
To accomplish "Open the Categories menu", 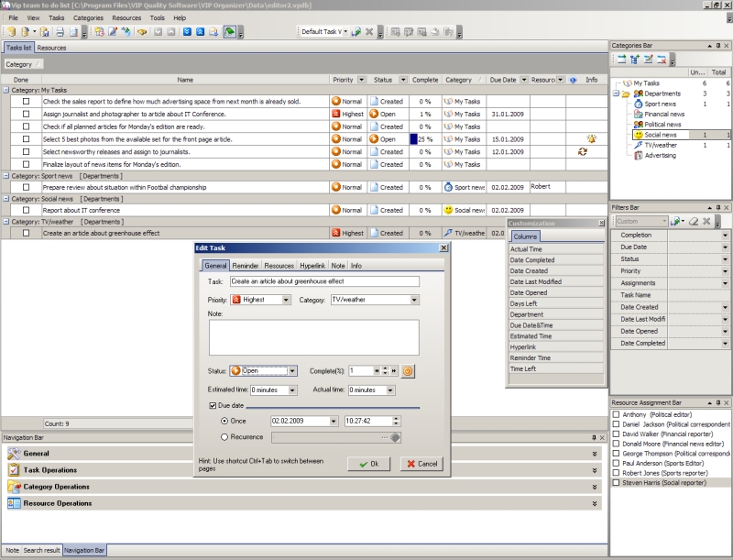I will pyautogui.click(x=88, y=17).
